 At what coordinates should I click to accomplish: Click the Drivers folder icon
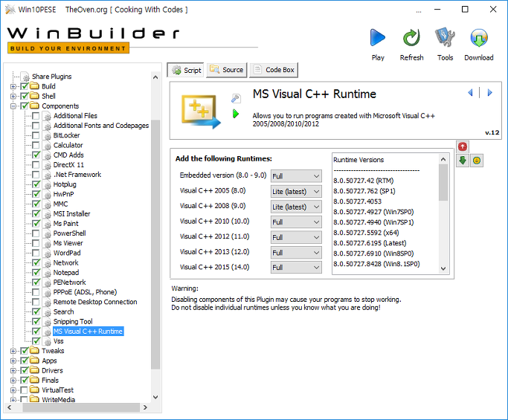(x=34, y=370)
